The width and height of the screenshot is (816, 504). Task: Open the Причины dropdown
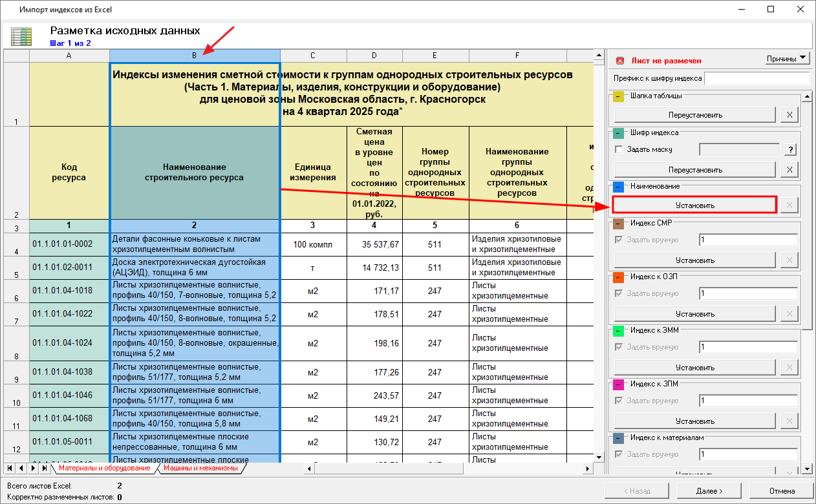pos(787,59)
